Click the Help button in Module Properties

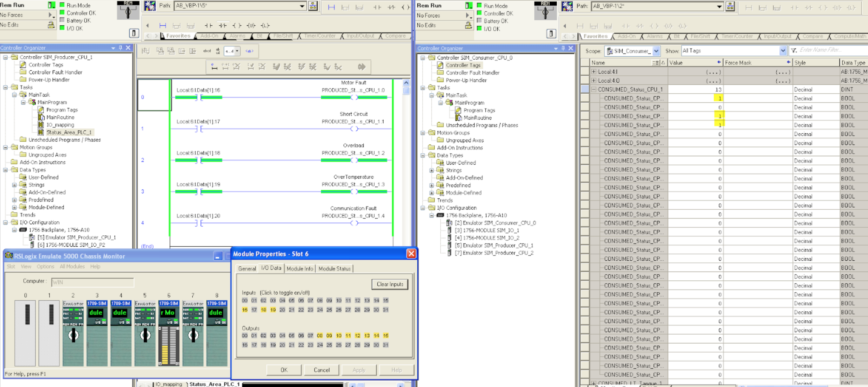(x=396, y=370)
